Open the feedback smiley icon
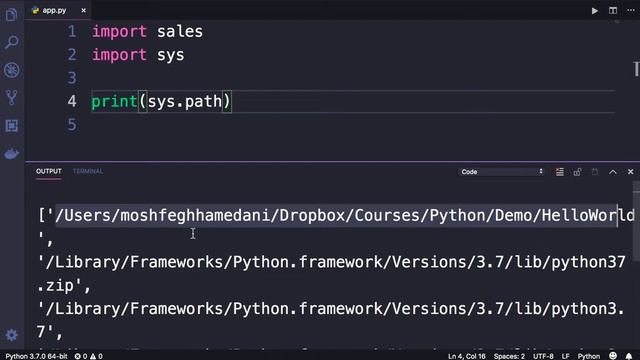The width and height of the screenshot is (640, 360). (x=613, y=356)
